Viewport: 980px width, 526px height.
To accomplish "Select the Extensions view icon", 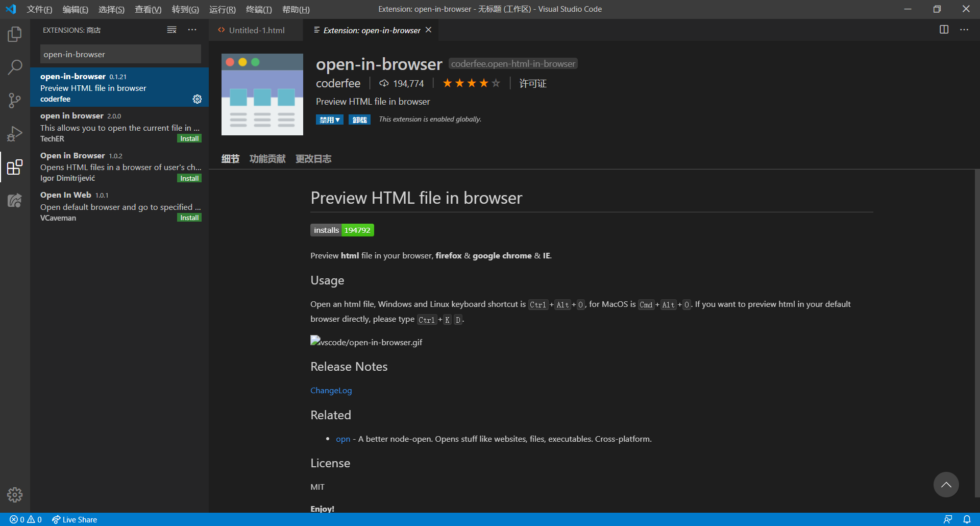I will (15, 167).
